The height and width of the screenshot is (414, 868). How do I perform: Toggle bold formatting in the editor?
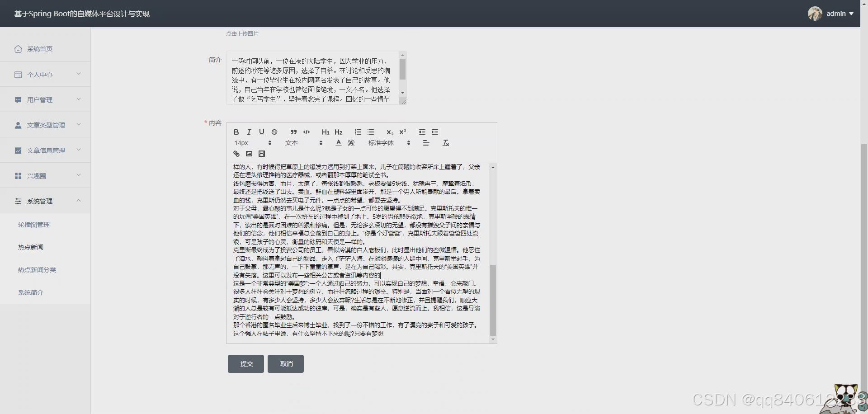coord(236,132)
